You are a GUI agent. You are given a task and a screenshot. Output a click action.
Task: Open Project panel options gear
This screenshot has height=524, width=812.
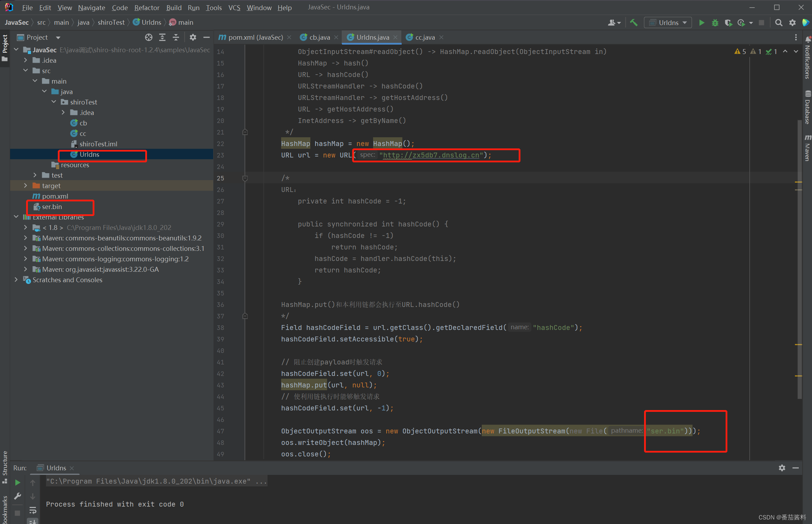(193, 37)
